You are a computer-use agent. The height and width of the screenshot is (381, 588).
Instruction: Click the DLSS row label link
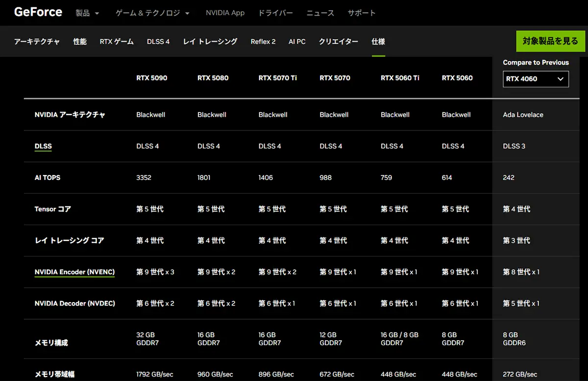point(43,146)
